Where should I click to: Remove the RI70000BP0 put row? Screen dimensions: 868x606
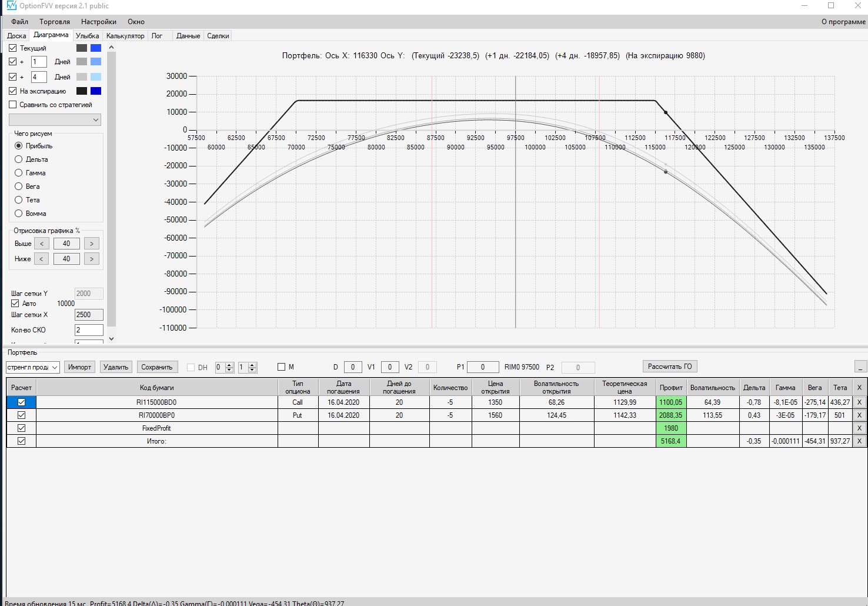[859, 415]
